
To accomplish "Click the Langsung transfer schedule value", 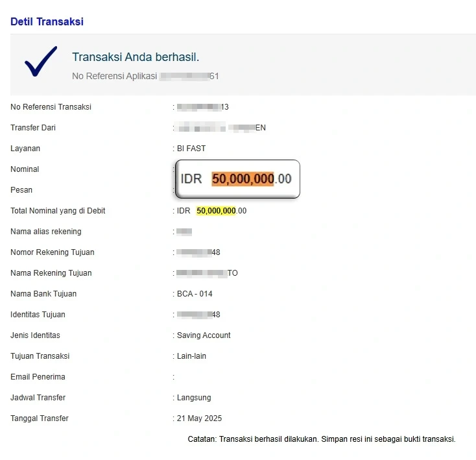I will click(x=194, y=398).
